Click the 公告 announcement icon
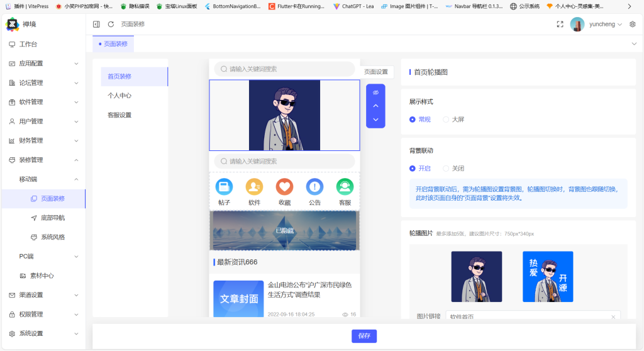Screen dimensions: 644x351 click(314, 187)
